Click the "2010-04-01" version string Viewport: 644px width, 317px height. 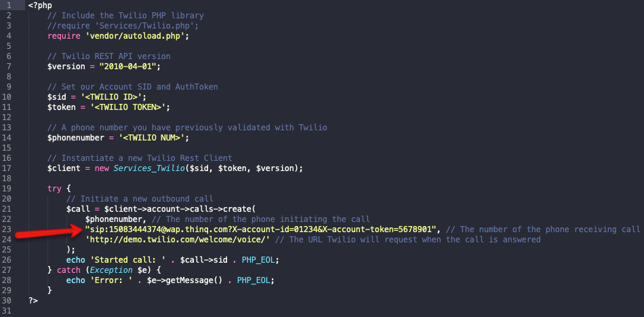(128, 67)
